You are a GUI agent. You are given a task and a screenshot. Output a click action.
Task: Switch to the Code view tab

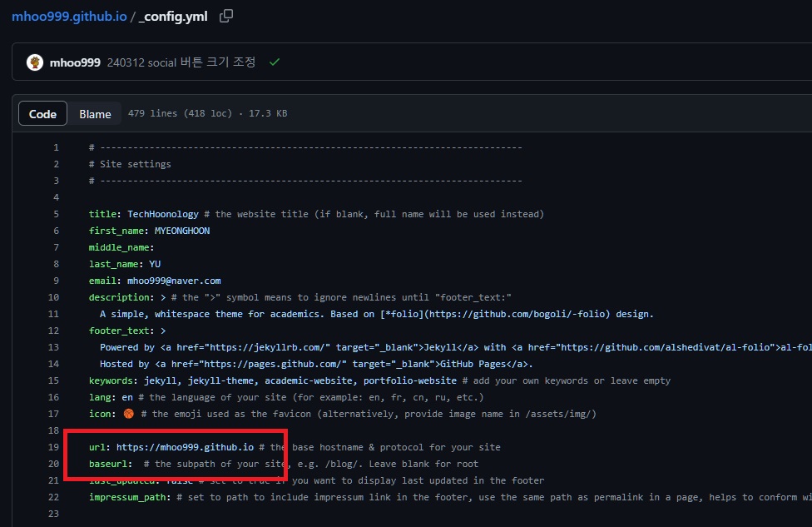(42, 114)
